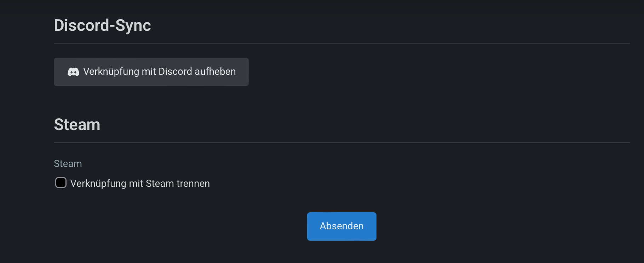Click the small gray Steam field label
The width and height of the screenshot is (644, 263).
pos(68,163)
